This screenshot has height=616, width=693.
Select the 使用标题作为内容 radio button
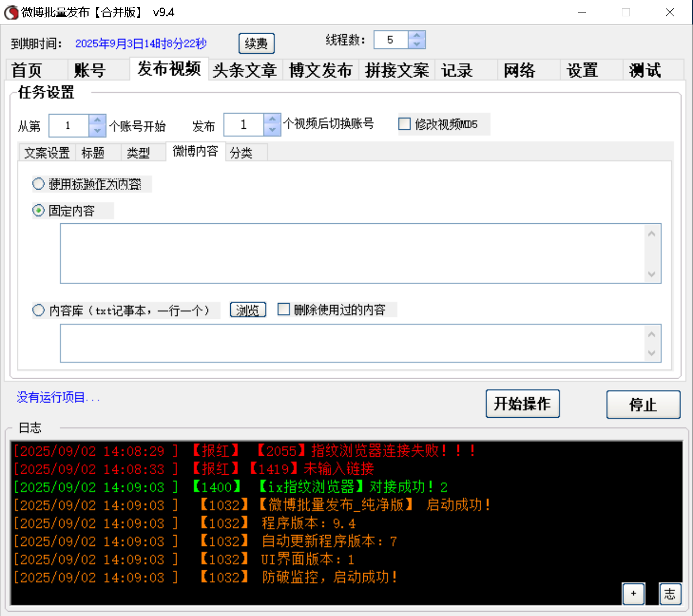tap(38, 184)
